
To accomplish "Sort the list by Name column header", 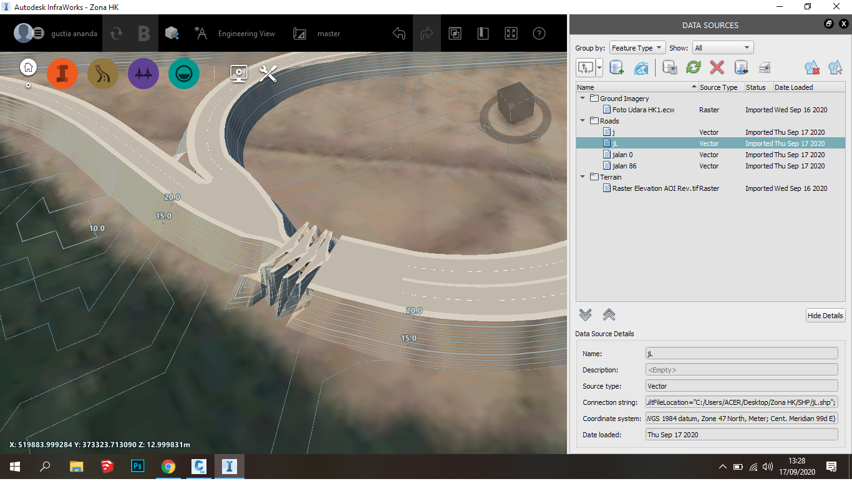I will pyautogui.click(x=636, y=87).
